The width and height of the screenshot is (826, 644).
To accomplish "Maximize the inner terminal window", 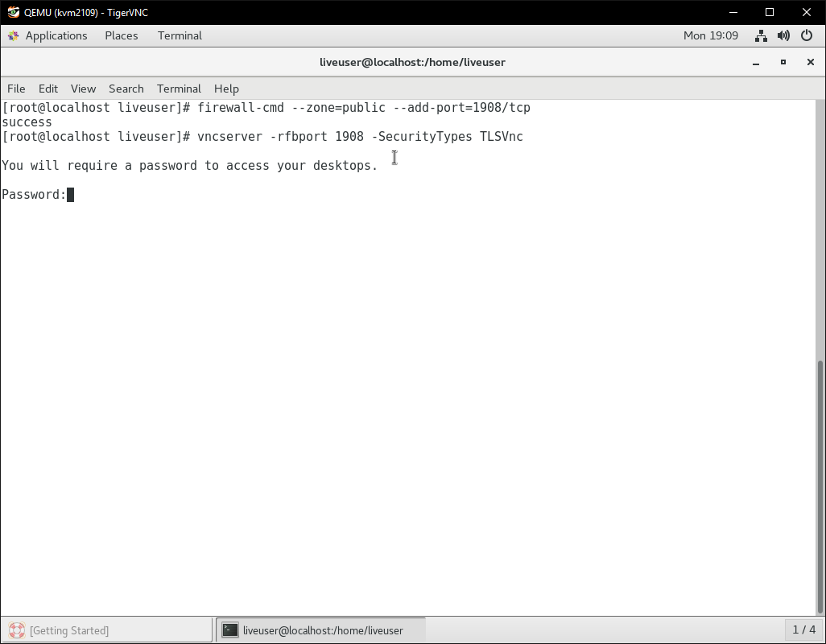I will click(x=783, y=62).
